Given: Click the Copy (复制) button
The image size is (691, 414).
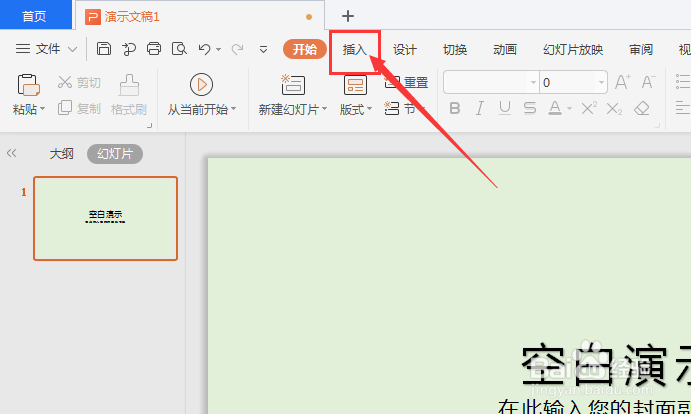Looking at the screenshot, I should tap(80, 108).
